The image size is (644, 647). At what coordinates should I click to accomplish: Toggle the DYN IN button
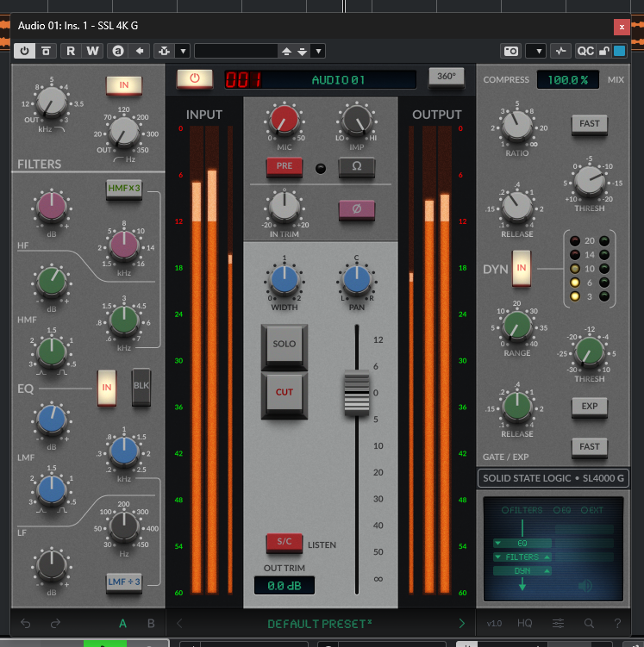pos(522,268)
